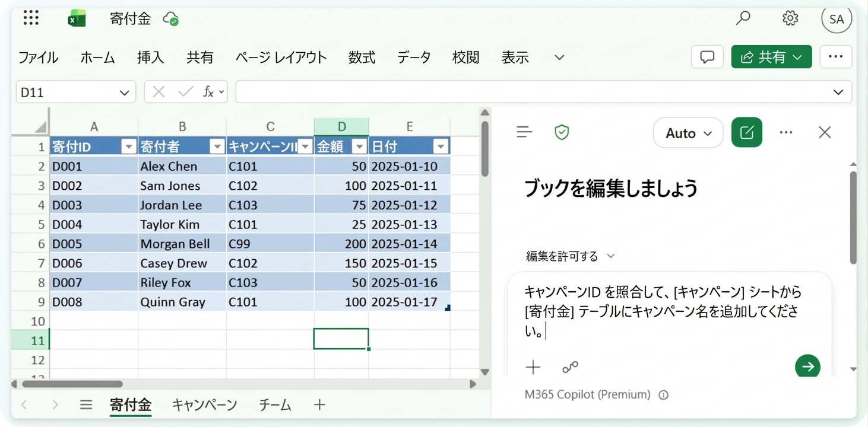
Task: Click the fx insert function icon
Action: click(x=208, y=92)
